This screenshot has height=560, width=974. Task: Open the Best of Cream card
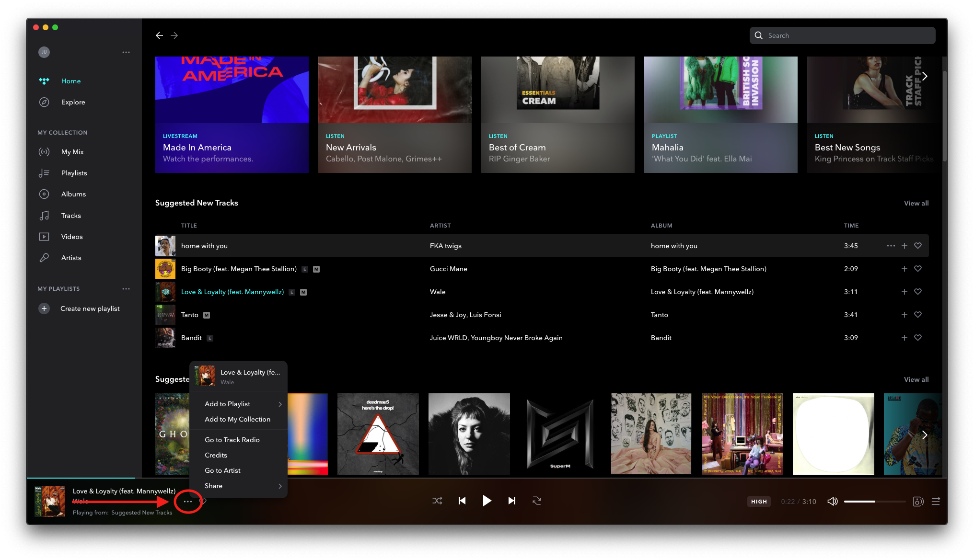558,114
